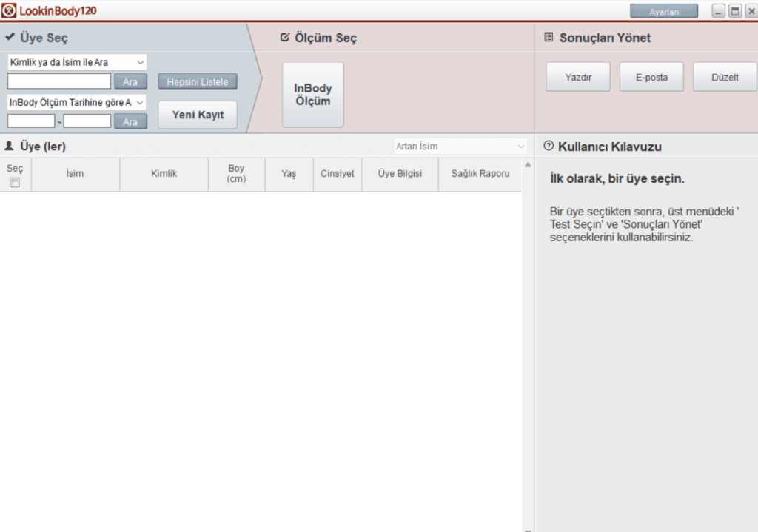The height and width of the screenshot is (532, 758).
Task: Click the Düzelt button
Action: [x=724, y=77]
